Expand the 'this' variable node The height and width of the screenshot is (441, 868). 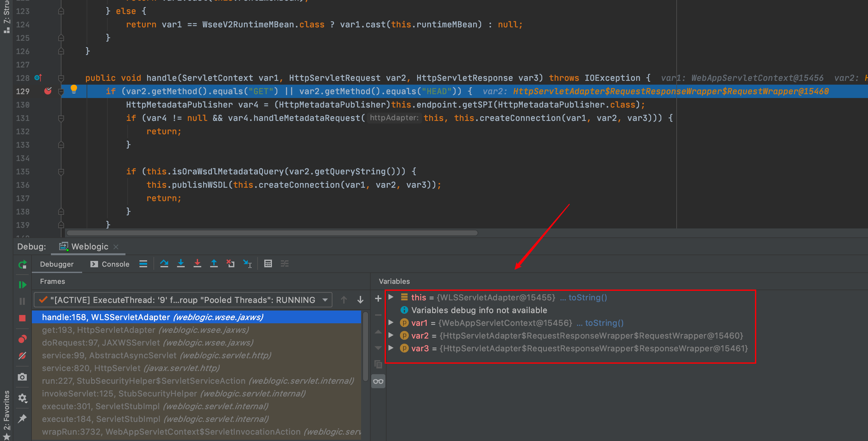click(x=391, y=297)
